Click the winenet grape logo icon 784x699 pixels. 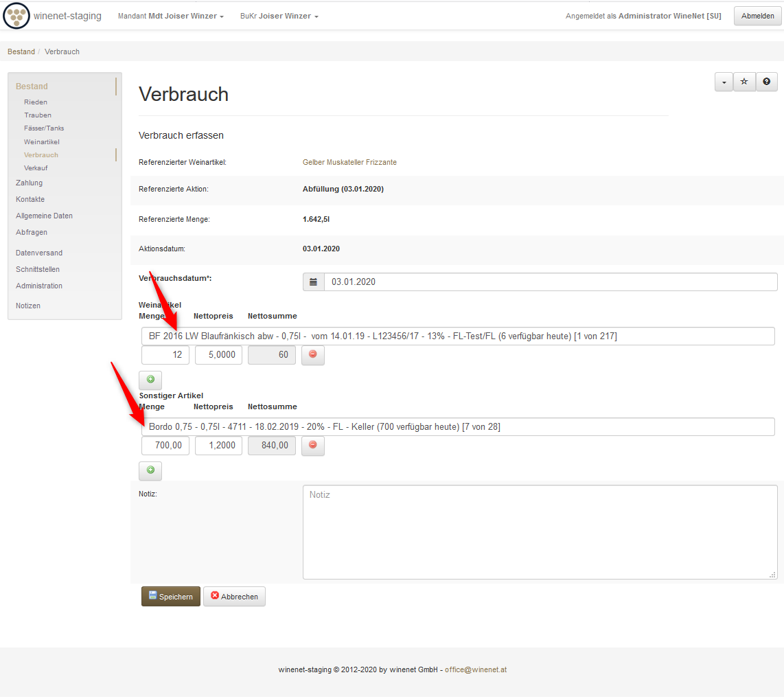[x=16, y=16]
